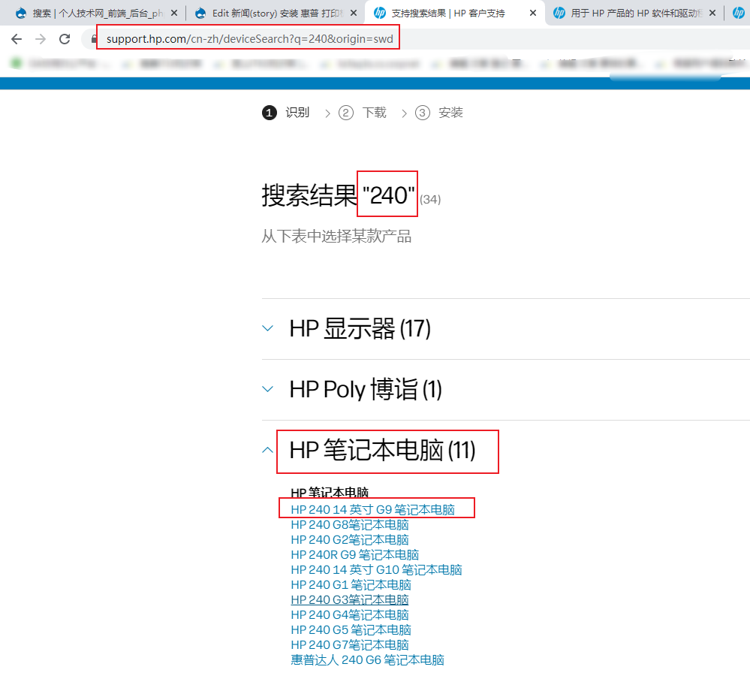This screenshot has width=750, height=700.
Task: Click the favicon of the Edit 新闻(story) tab
Action: point(201,13)
